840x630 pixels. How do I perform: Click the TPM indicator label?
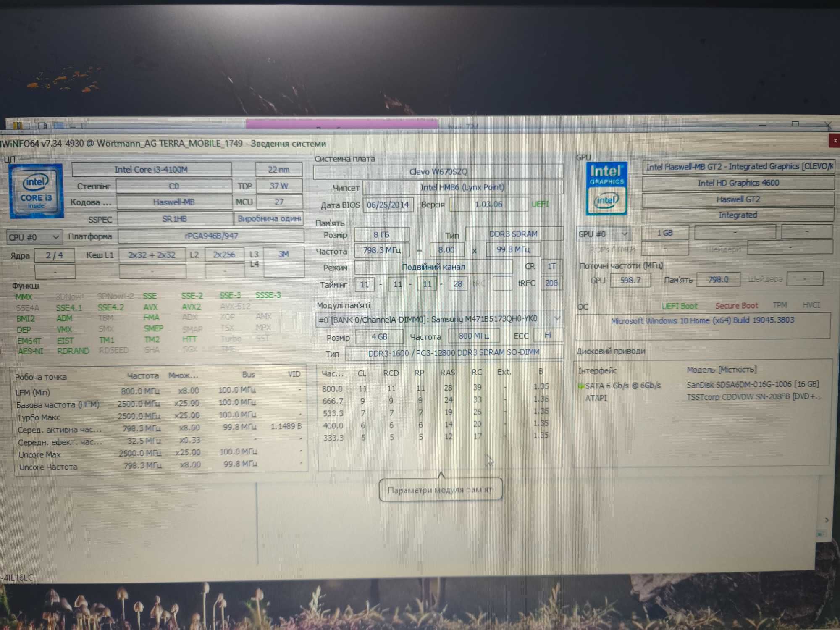tap(780, 305)
